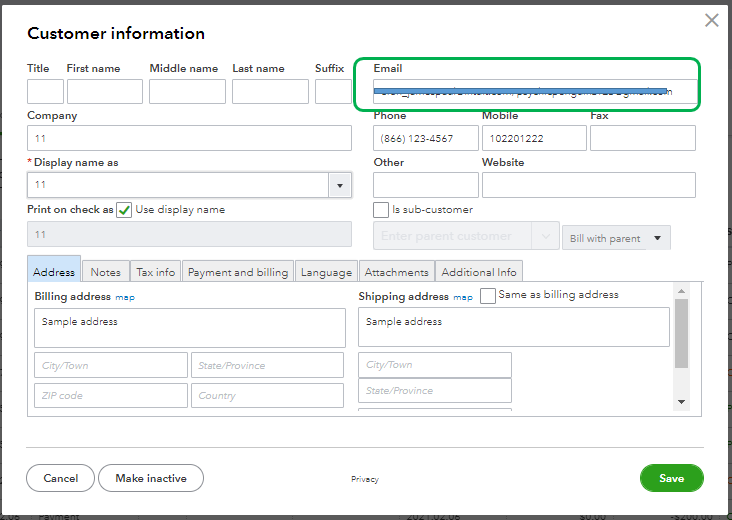
Task: Focus the Website input field
Action: click(588, 185)
